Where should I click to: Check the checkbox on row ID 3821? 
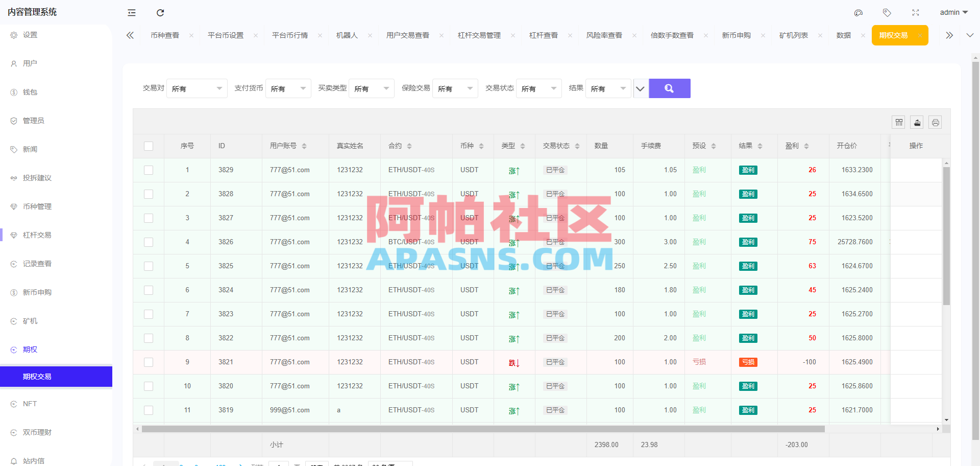149,362
